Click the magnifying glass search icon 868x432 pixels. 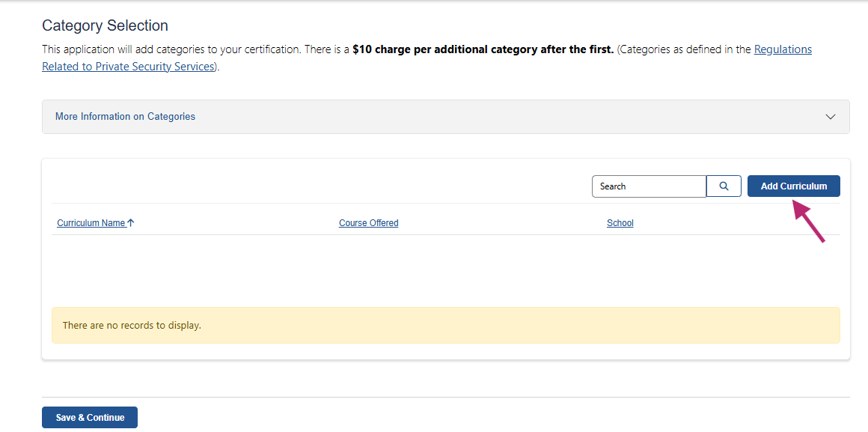724,186
